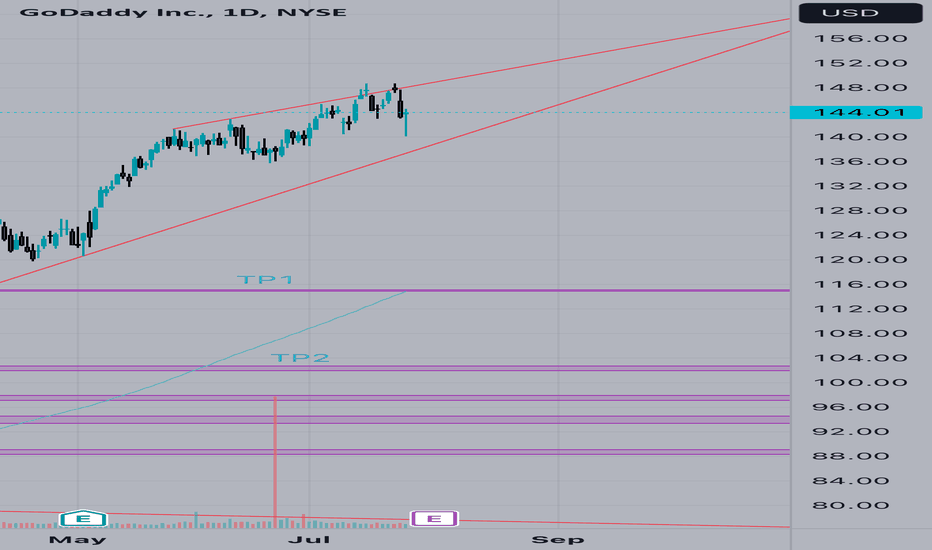Open the USD currency selector
The width and height of the screenshot is (932, 550).
[x=860, y=12]
